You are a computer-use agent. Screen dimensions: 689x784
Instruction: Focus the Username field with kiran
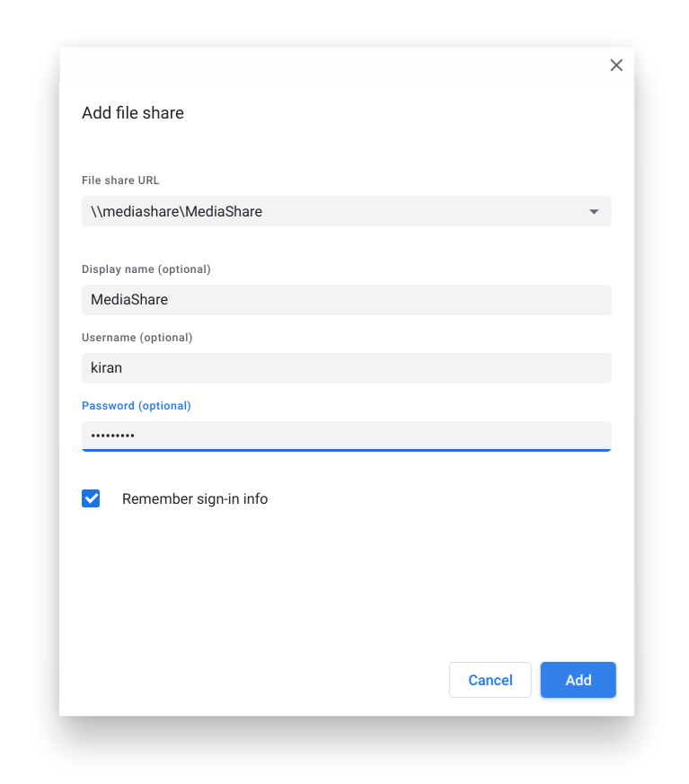347,368
